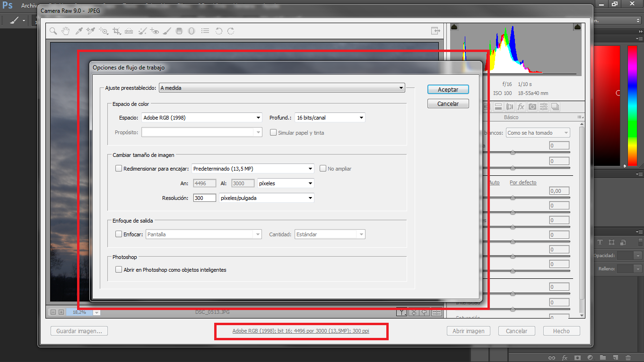Open the Effects (fx) panel tab
Screen dimensions: 644x362
pyautogui.click(x=521, y=107)
